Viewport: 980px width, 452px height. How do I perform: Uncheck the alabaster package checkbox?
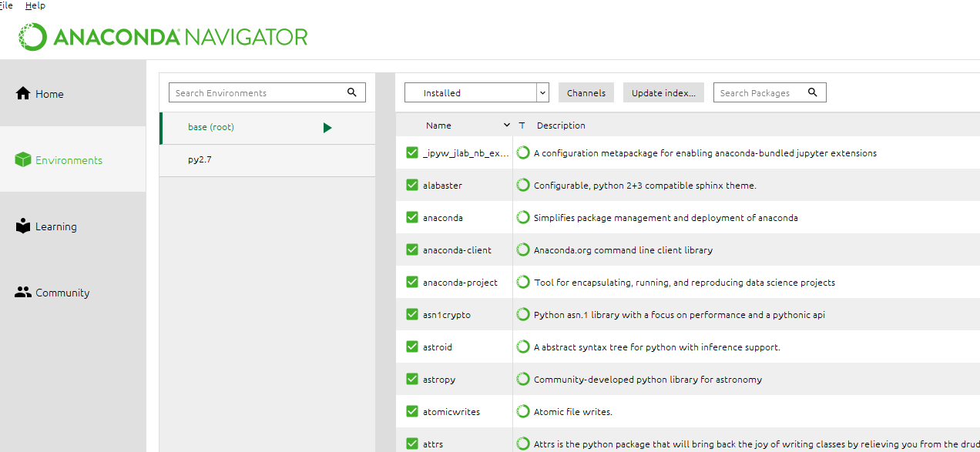tap(412, 185)
